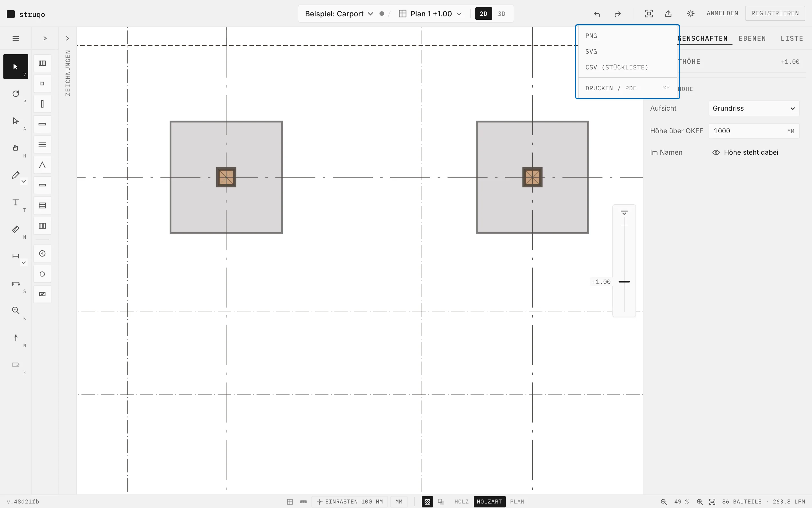This screenshot has height=508, width=812.
Task: Select the pencil draw tool
Action: click(16, 175)
